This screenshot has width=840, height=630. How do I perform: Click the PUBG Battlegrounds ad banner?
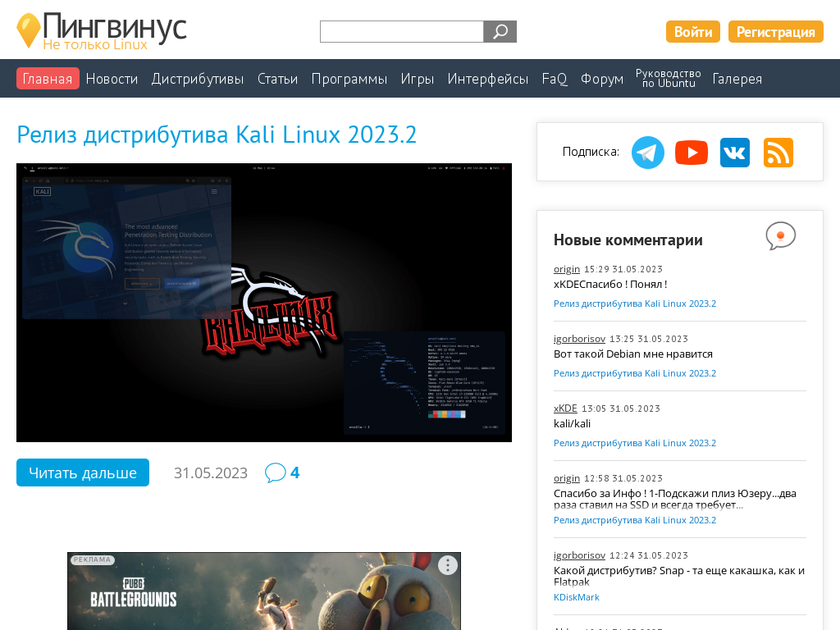pyautogui.click(x=264, y=591)
